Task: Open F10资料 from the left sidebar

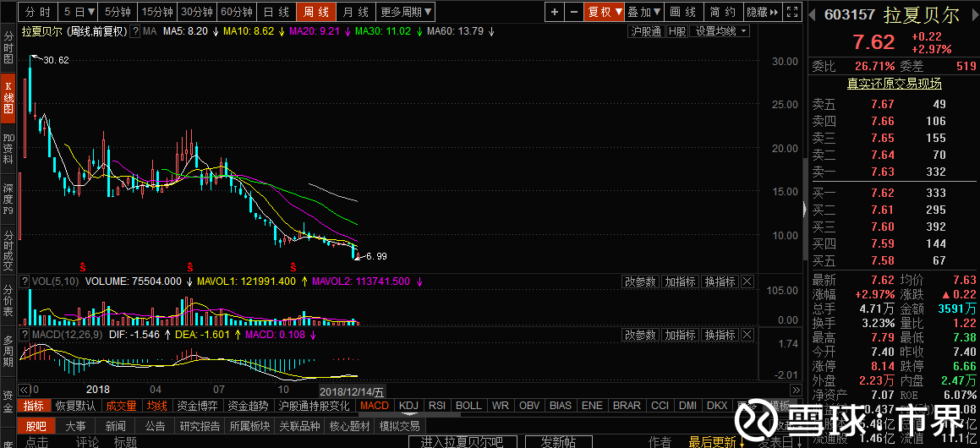Action: pyautogui.click(x=8, y=149)
